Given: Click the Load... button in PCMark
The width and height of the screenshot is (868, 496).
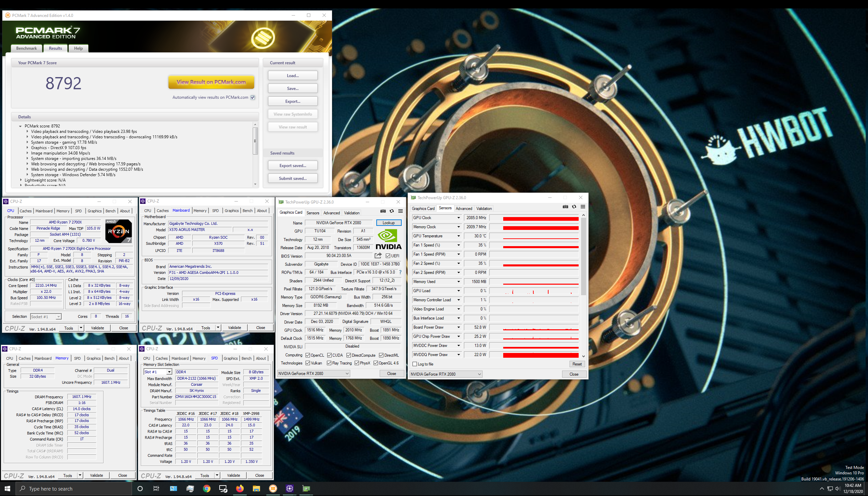Looking at the screenshot, I should coord(293,76).
